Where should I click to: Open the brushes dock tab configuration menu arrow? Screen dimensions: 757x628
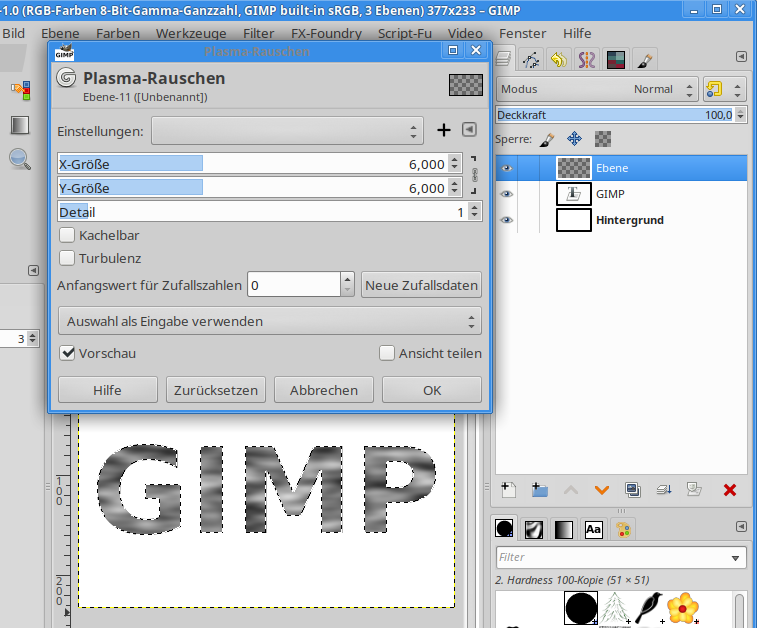742,527
